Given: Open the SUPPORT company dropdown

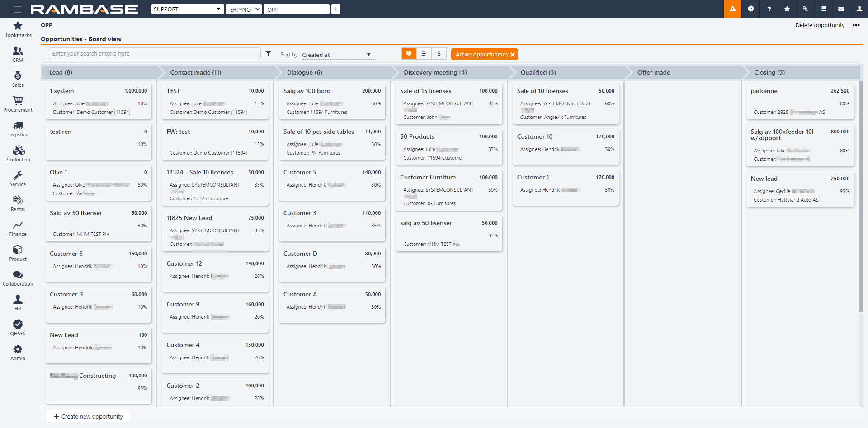Looking at the screenshot, I should 187,9.
